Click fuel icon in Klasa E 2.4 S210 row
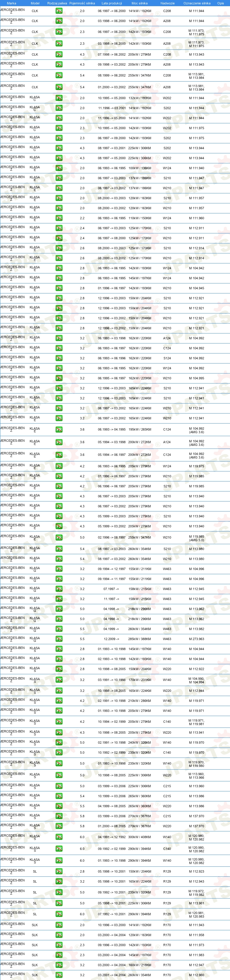230x980 pixels. [59, 228]
